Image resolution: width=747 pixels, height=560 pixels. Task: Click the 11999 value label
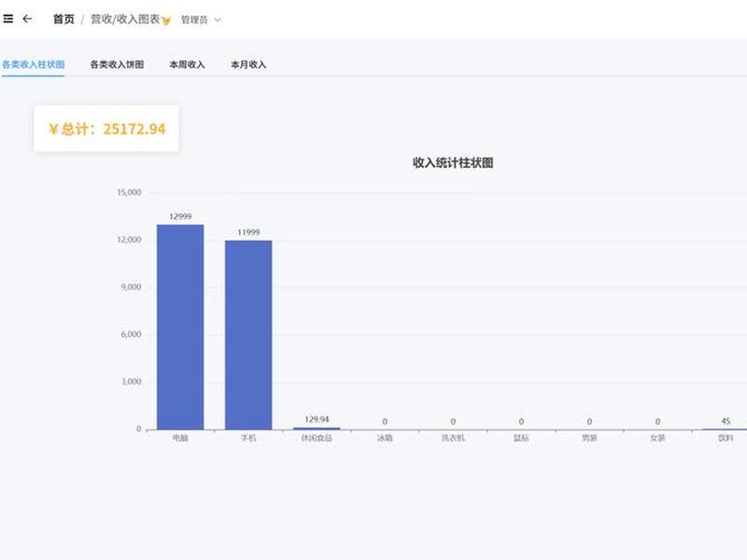point(248,232)
